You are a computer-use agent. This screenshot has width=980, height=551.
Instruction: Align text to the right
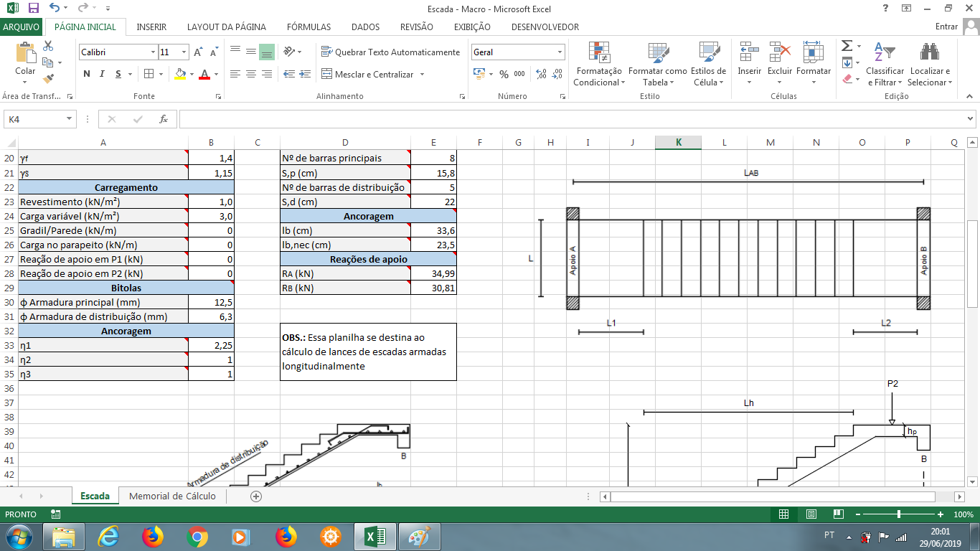tap(266, 74)
